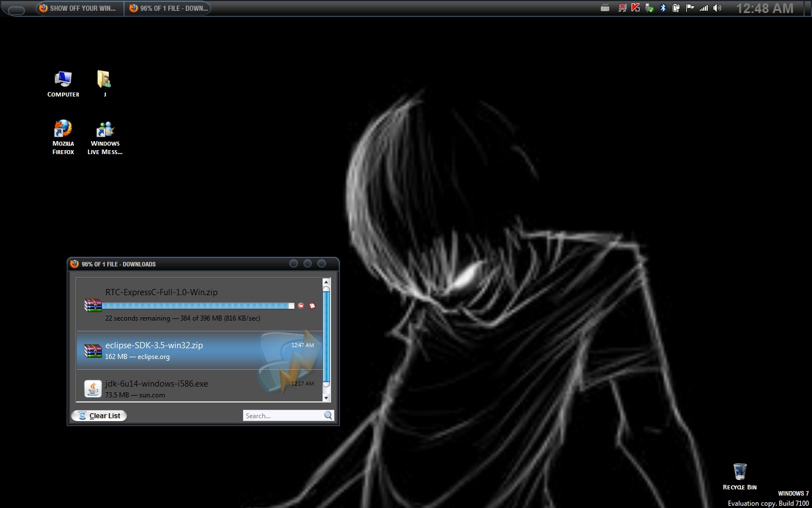Click the downloads list scroll-down arrow
The height and width of the screenshot is (508, 812).
(326, 398)
